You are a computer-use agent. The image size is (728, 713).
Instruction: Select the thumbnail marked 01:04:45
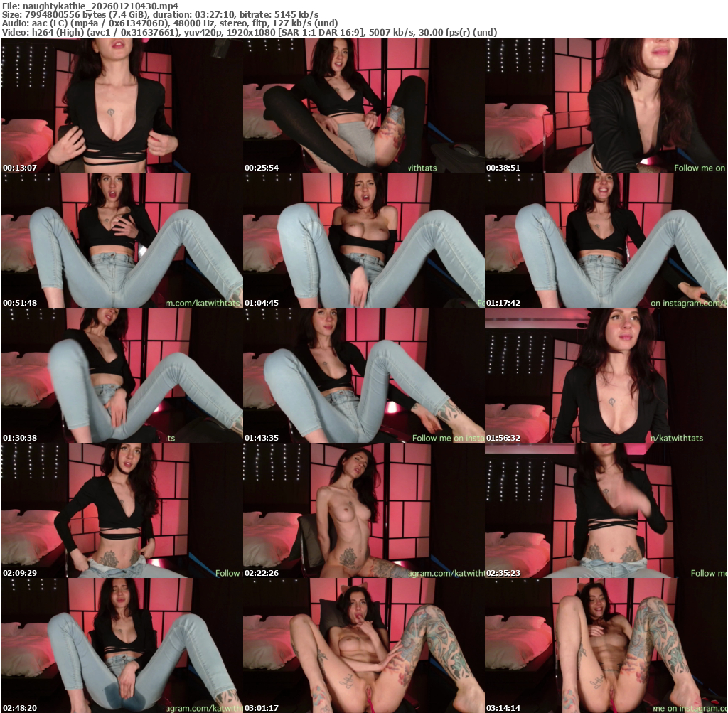(363, 240)
